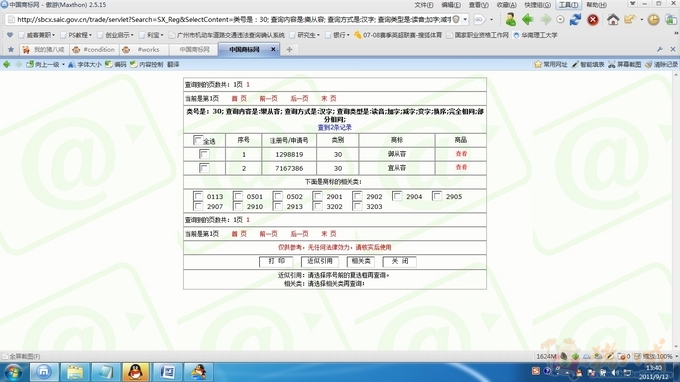The image size is (680, 382).
Task: Open 华南理工大学 bookmark
Action: 535,35
